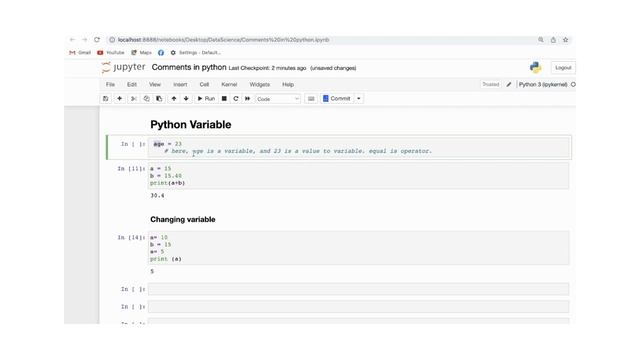The height and width of the screenshot is (360, 640).
Task: Click the pencil edit mode icon
Action: click(x=509, y=84)
